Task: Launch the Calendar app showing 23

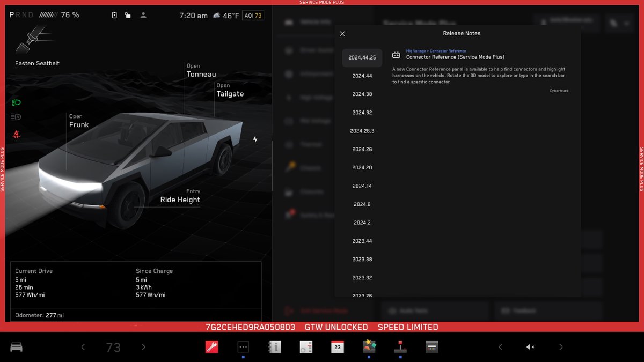Action: click(x=337, y=347)
